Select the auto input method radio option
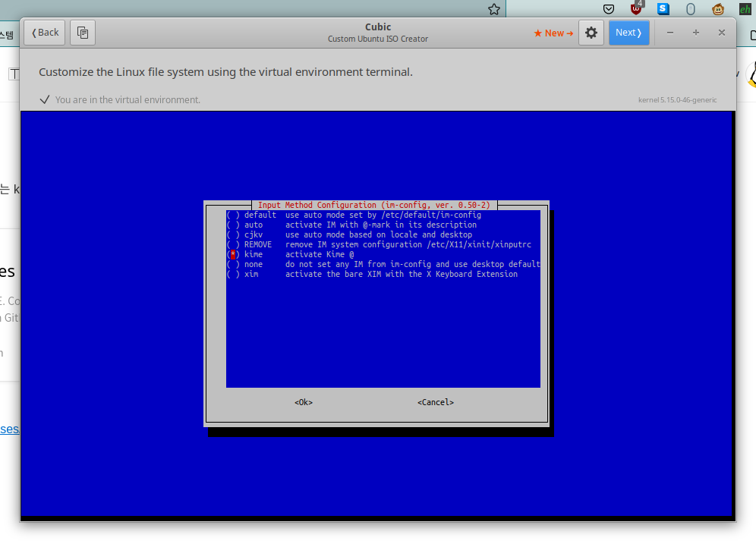The image size is (756, 544). tap(233, 225)
